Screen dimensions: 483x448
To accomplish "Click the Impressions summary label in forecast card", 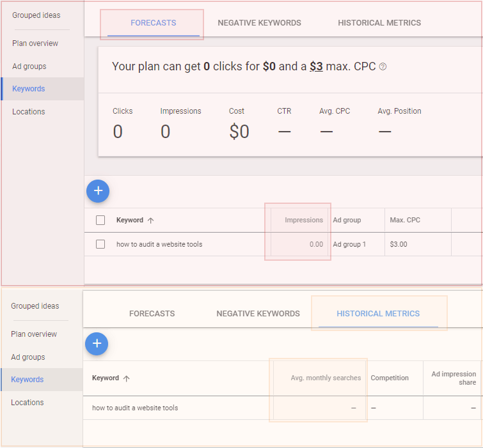I will (x=180, y=111).
